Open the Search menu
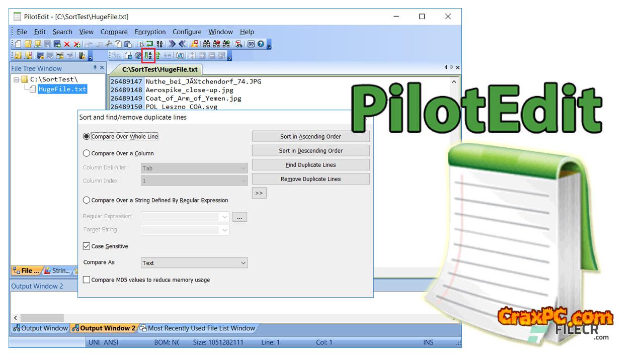 click(x=62, y=32)
